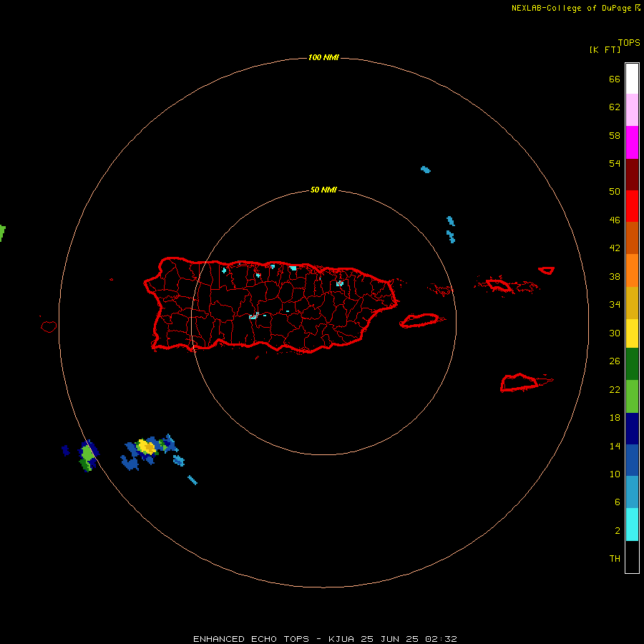Pick the dark green legend swatch
The image size is (644, 644).
632,364
